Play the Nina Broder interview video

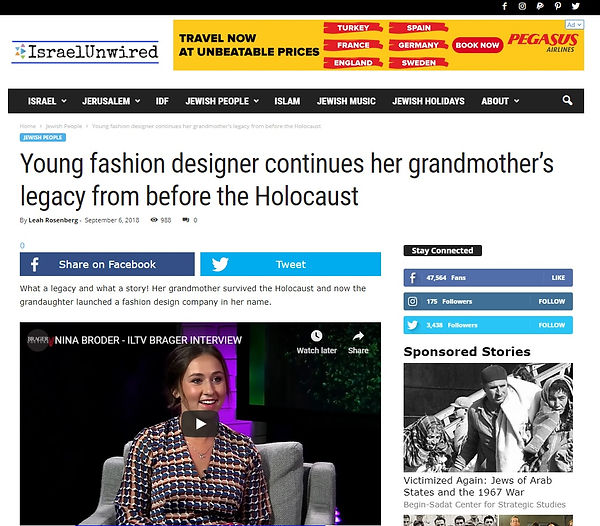[x=200, y=423]
